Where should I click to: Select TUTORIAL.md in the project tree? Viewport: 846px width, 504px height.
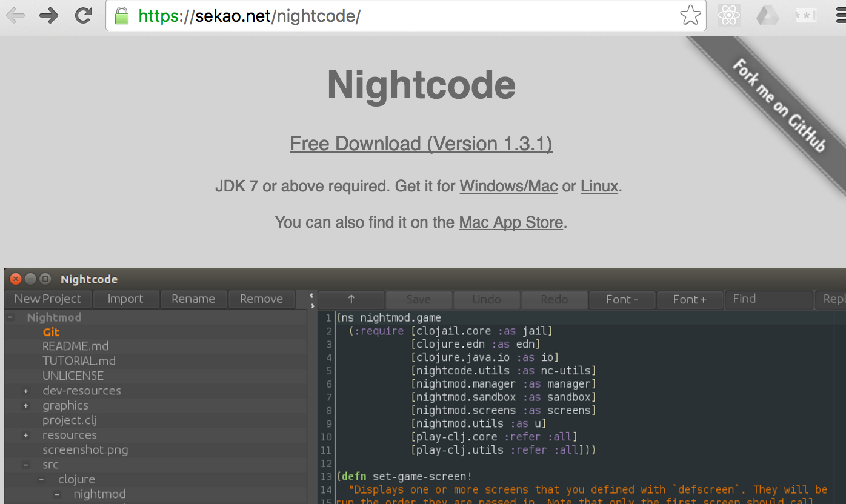[x=79, y=361]
